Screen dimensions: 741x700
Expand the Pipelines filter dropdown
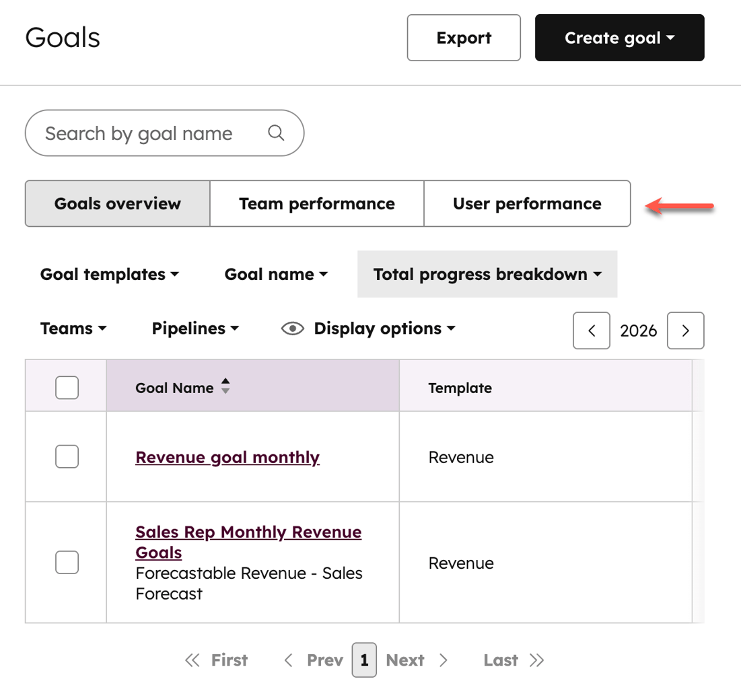click(195, 328)
